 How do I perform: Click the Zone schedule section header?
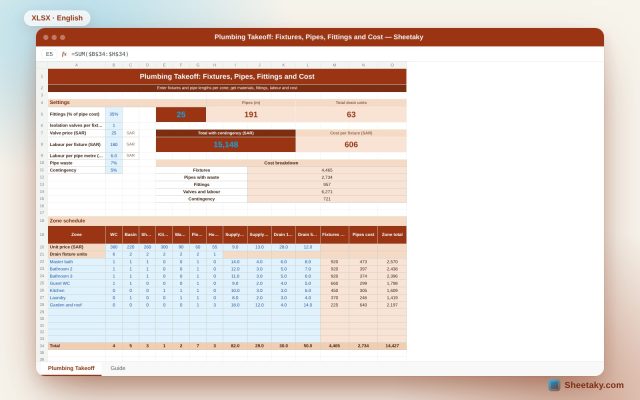point(227,221)
